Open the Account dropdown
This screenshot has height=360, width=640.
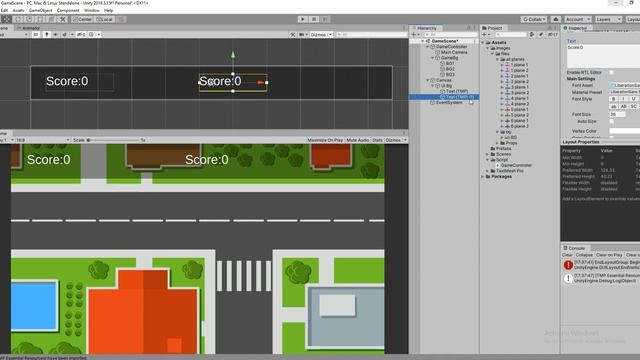pyautogui.click(x=577, y=19)
